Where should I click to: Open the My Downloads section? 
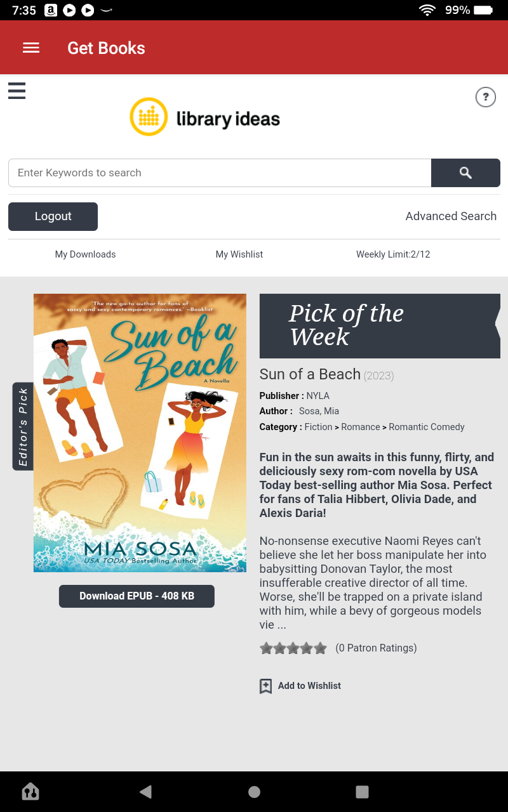click(x=85, y=254)
